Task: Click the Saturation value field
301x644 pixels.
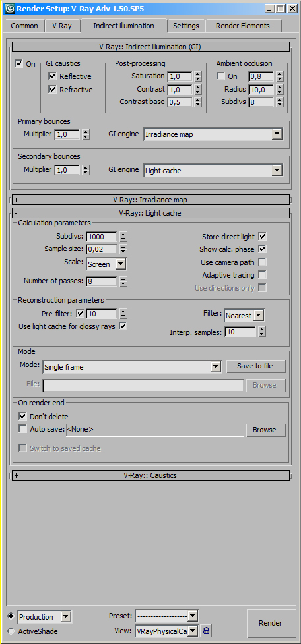Action: tap(180, 76)
